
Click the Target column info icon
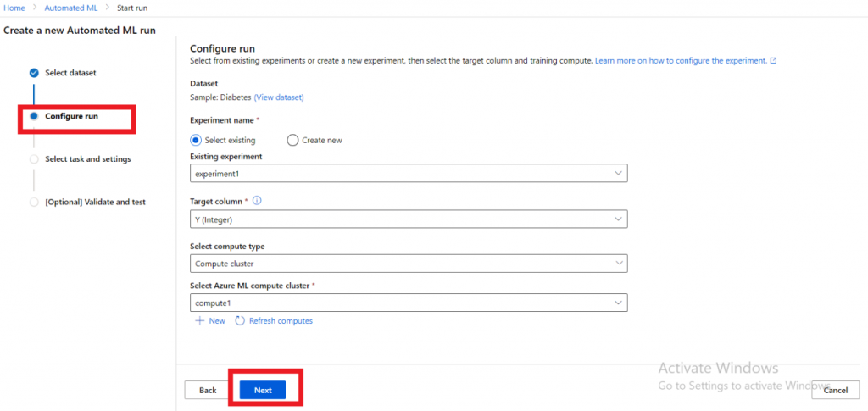pos(257,201)
